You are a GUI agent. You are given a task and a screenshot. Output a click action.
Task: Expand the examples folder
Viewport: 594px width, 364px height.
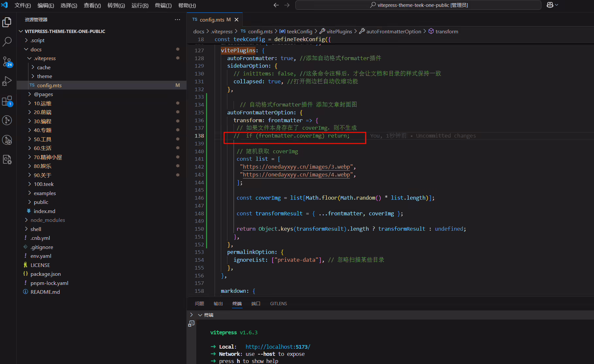tap(30, 193)
